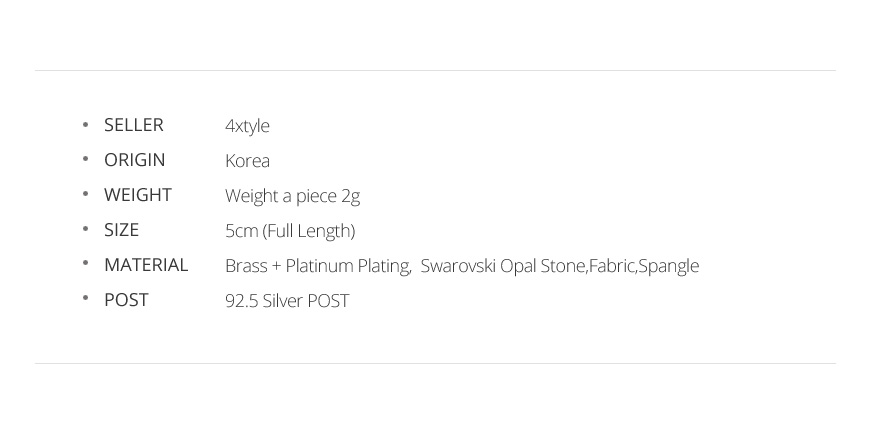
Task: Select the '5cm (Full Length)' text
Action: 290,231
